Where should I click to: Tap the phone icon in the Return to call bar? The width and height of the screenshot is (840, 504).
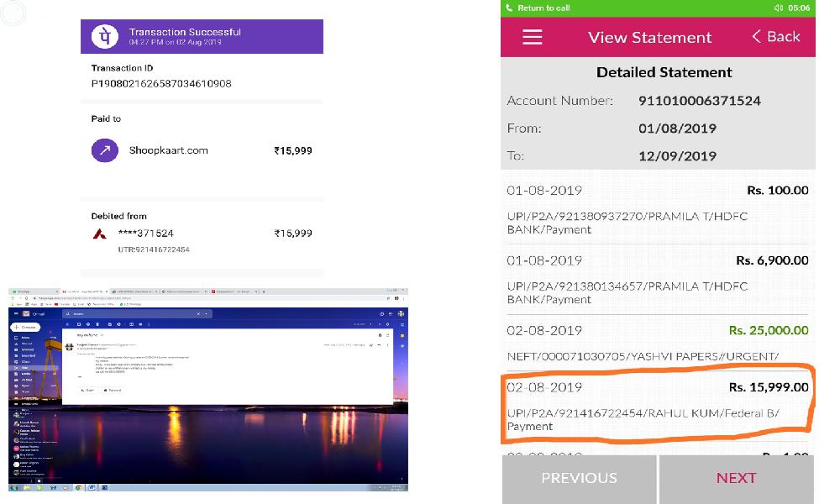point(509,8)
